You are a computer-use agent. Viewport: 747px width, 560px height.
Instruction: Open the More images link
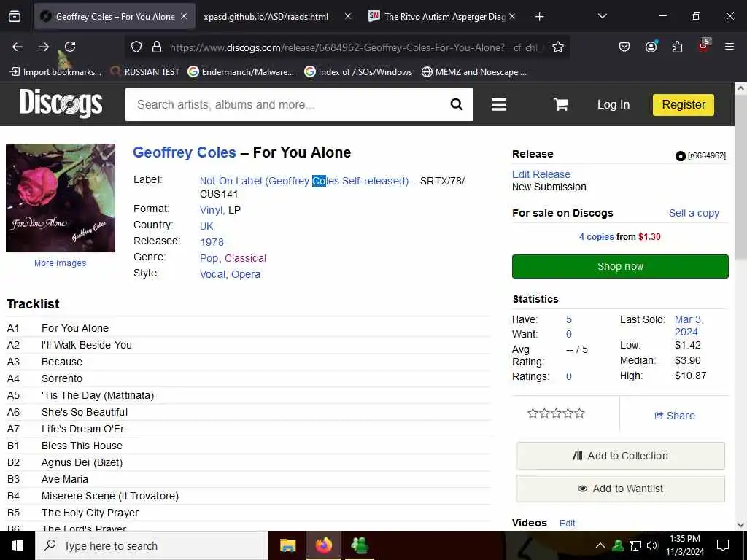point(60,262)
